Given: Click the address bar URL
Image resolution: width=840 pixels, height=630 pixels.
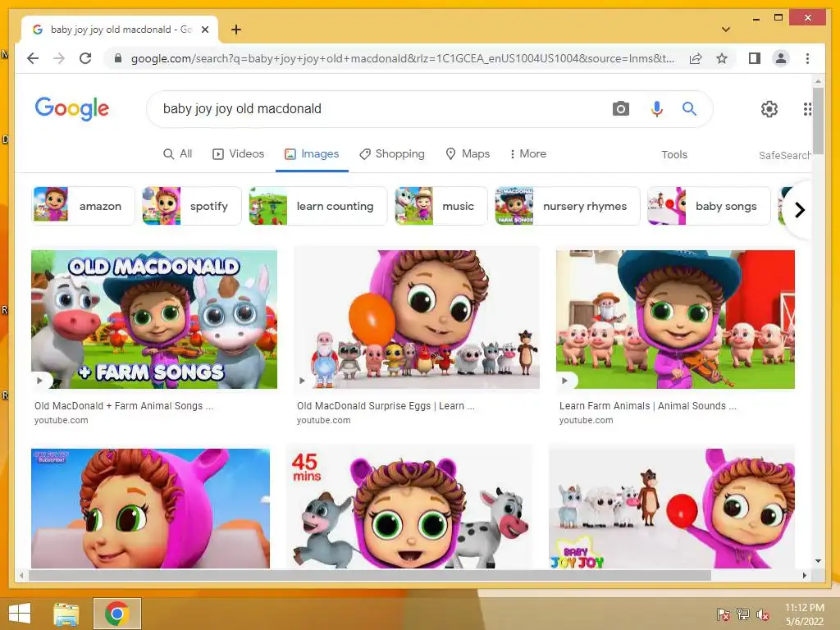Looking at the screenshot, I should [402, 58].
